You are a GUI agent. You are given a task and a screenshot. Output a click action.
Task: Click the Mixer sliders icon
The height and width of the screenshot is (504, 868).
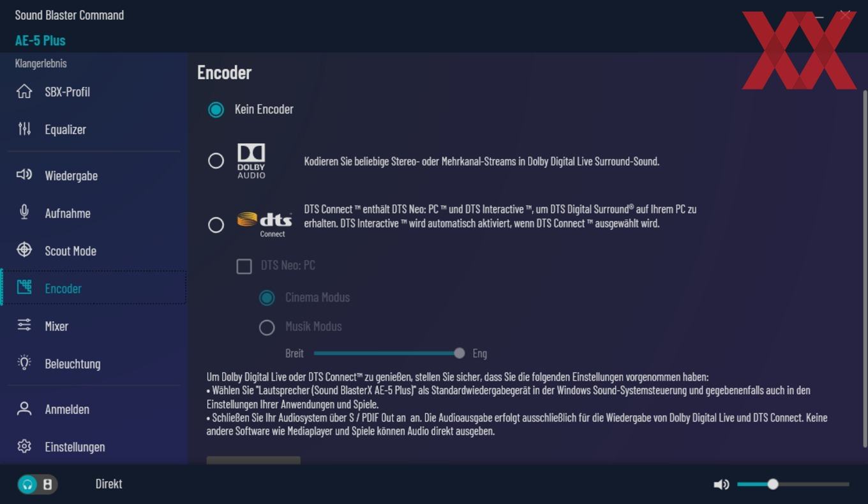[x=24, y=325]
